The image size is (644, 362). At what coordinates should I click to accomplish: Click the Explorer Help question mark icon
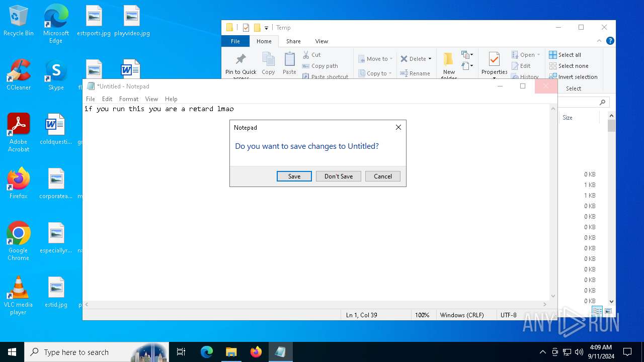(x=610, y=41)
